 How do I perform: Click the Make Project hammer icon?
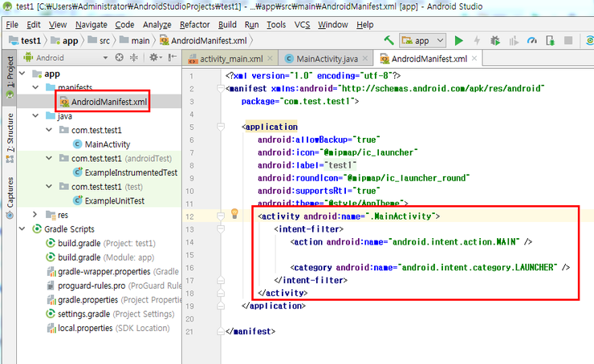(x=389, y=40)
